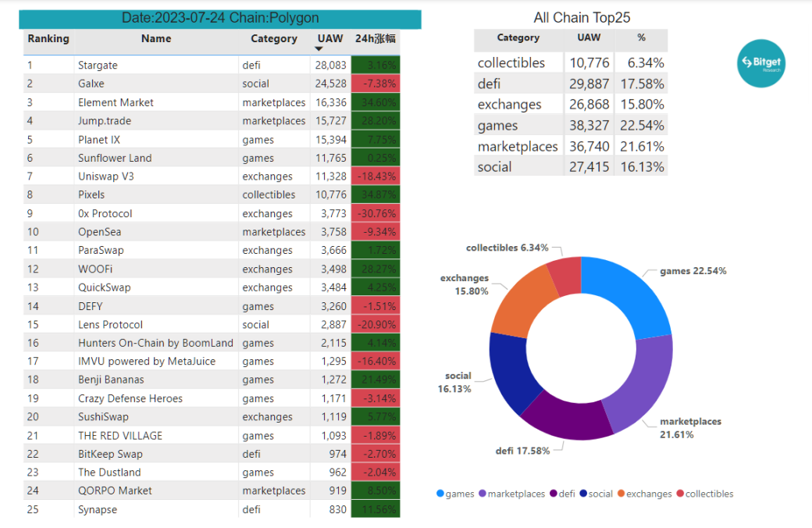The height and width of the screenshot is (528, 812).
Task: Select defi legend dark purple dot
Action: [x=553, y=494]
